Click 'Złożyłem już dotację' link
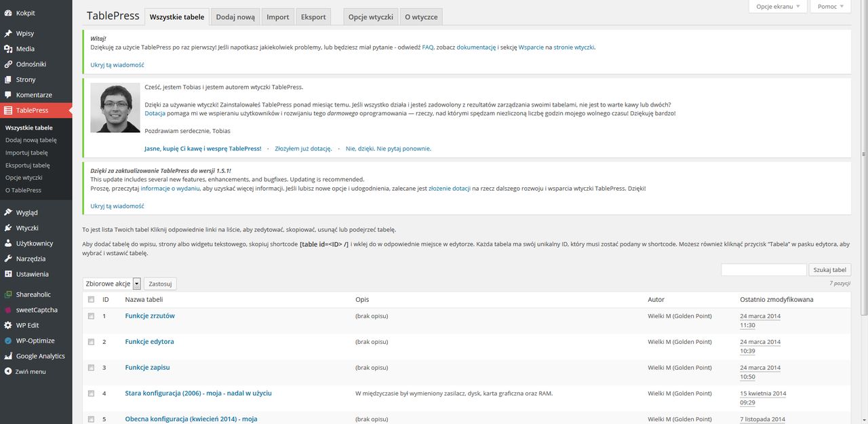 [303, 148]
